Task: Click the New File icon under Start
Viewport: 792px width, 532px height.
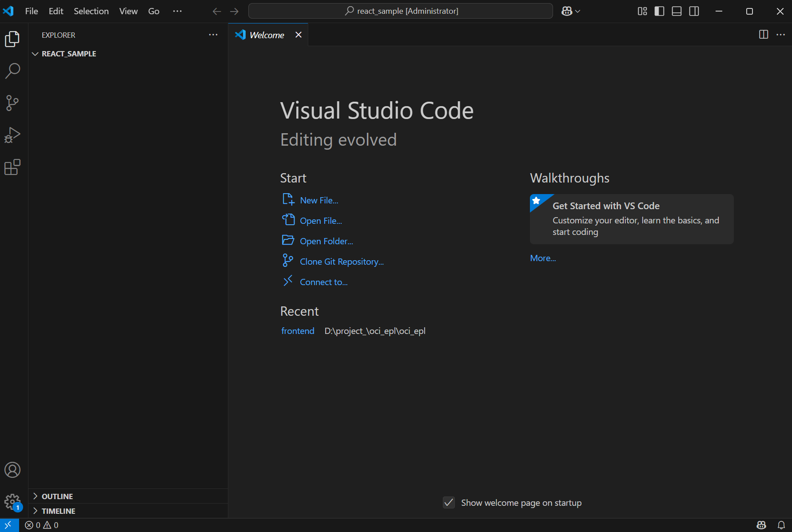Action: [288, 199]
